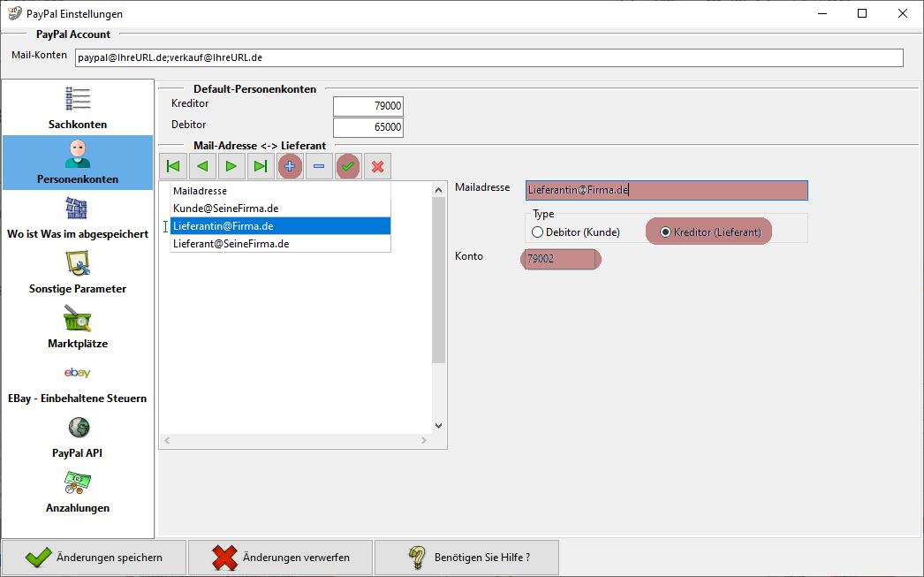Select Kreditor (Lieferant) radio option
Image resolution: width=924 pixels, height=577 pixels.
pyautogui.click(x=666, y=232)
